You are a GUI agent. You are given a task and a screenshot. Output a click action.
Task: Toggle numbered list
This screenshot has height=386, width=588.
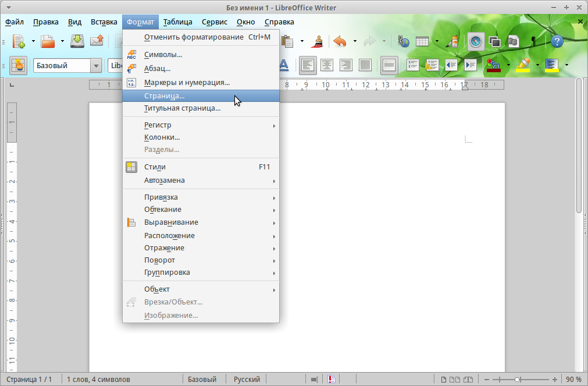tap(412, 65)
